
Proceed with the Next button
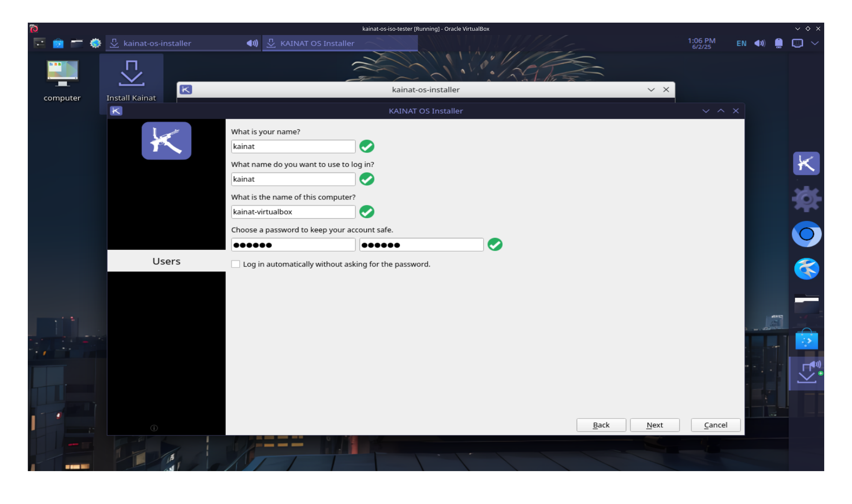click(x=654, y=425)
